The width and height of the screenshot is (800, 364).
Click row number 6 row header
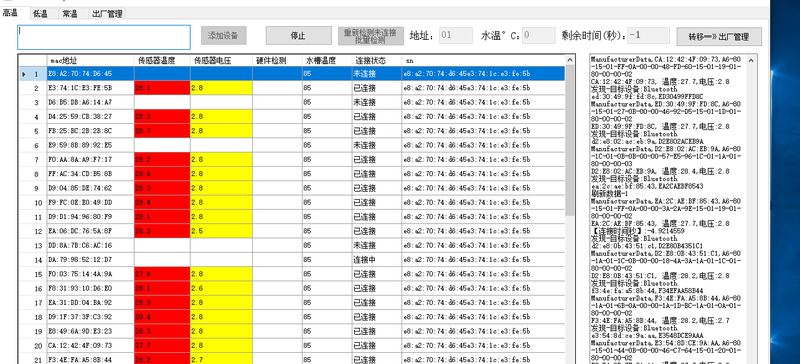coord(33,145)
